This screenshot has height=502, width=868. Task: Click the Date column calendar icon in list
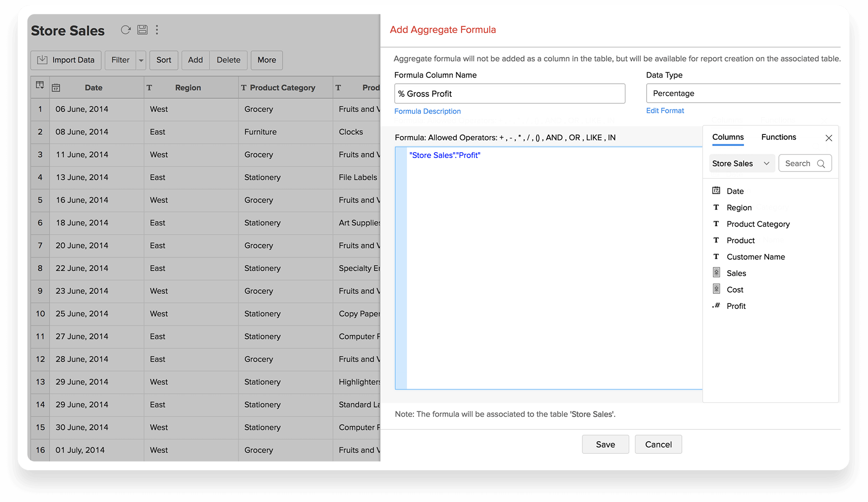(x=716, y=191)
